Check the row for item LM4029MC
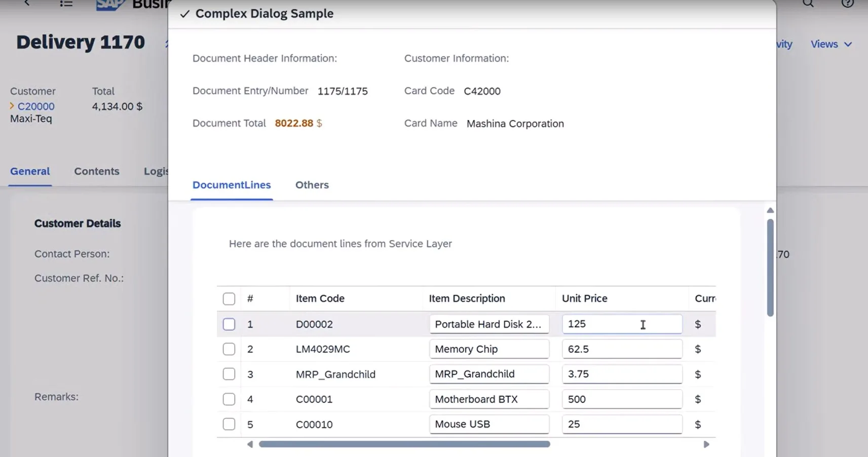 (x=229, y=349)
